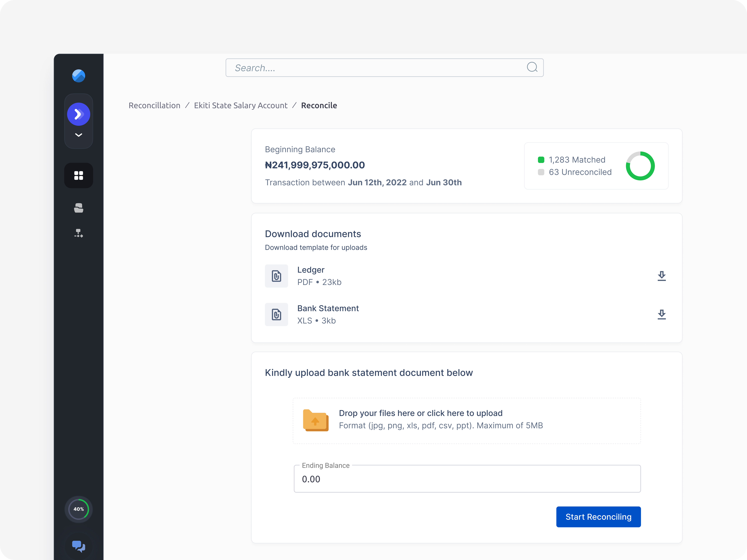Click the 'XLS • 3kb' text
The height and width of the screenshot is (560, 747).
pyautogui.click(x=316, y=321)
